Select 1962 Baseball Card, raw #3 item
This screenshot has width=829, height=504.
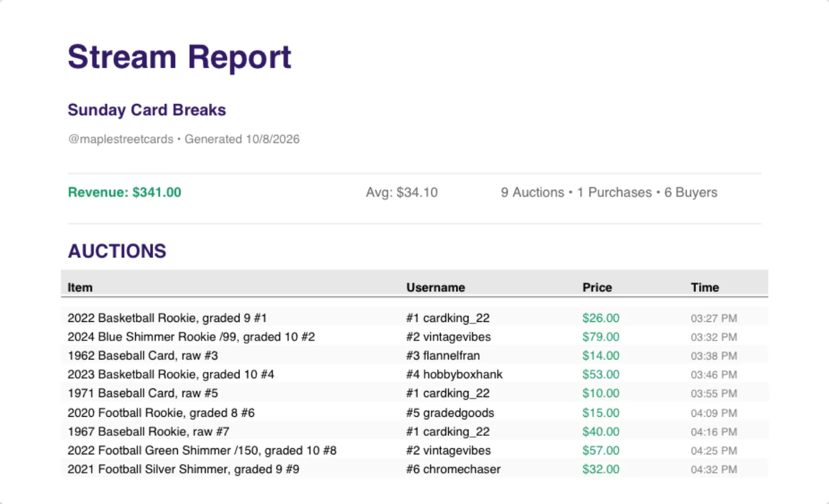(x=143, y=356)
